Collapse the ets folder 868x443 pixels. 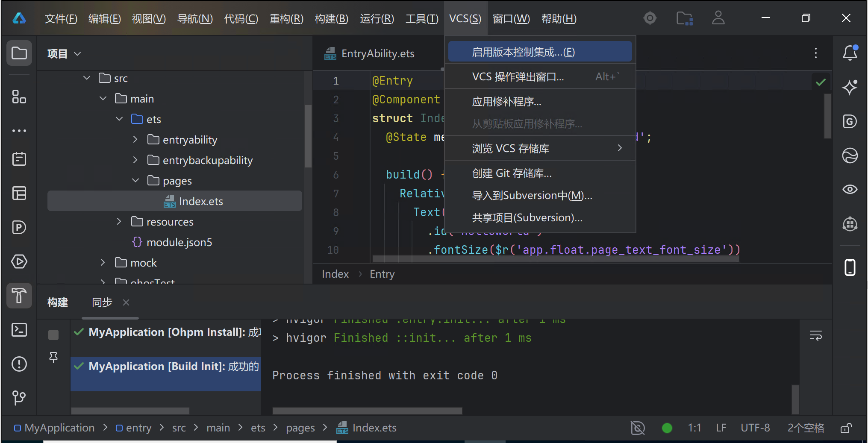(119, 119)
